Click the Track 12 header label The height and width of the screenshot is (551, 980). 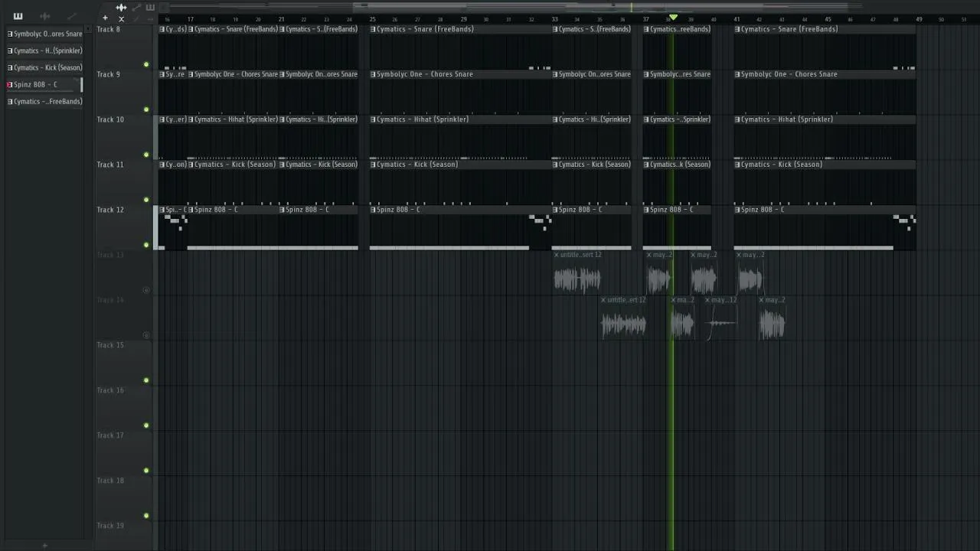[110, 210]
